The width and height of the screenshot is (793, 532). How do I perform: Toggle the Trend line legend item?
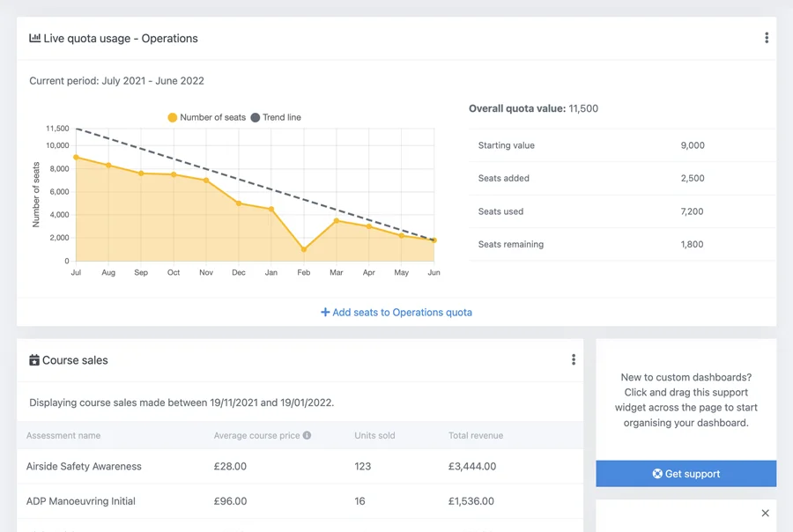[276, 117]
